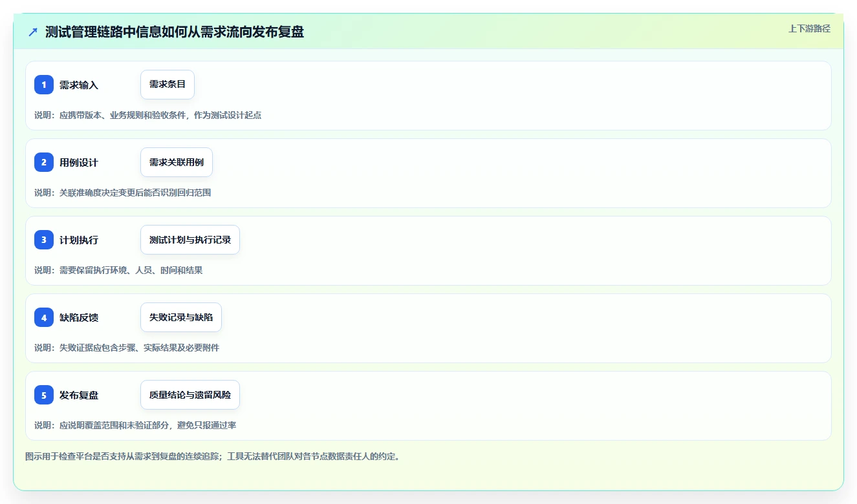Click the 缺陷反馈 step label
857x504 pixels.
(79, 317)
